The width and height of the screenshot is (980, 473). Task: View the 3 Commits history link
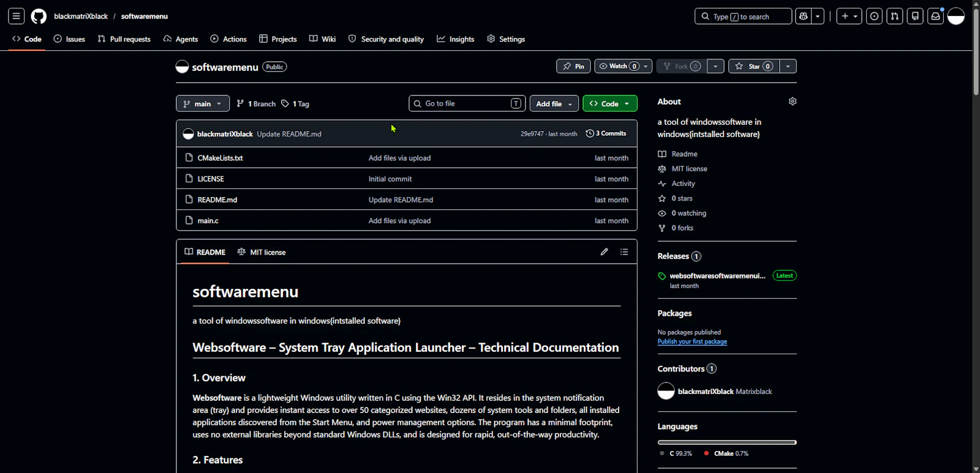606,133
